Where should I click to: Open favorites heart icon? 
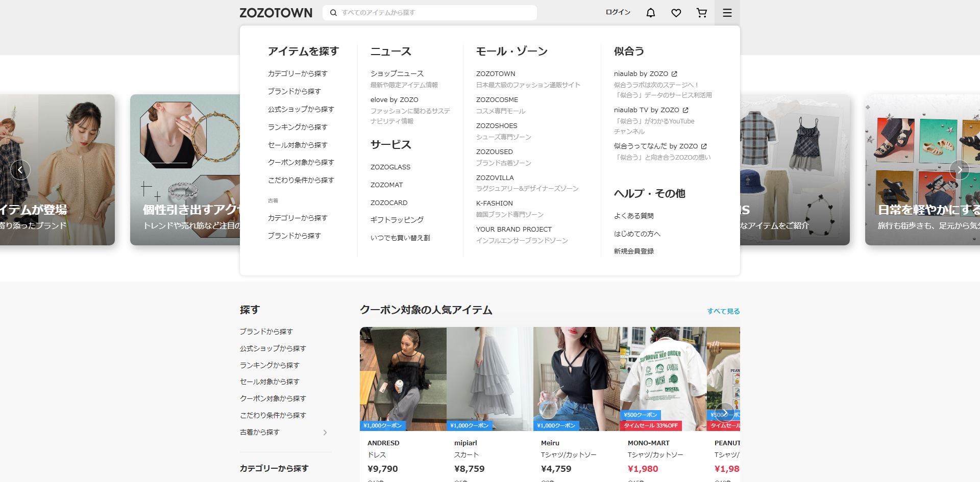coord(676,13)
